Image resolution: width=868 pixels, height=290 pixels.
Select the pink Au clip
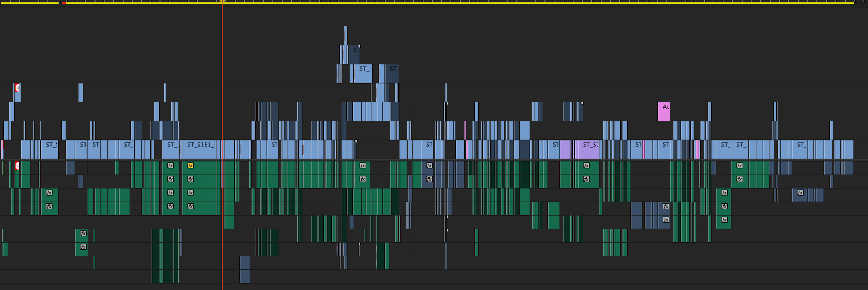[x=663, y=111]
